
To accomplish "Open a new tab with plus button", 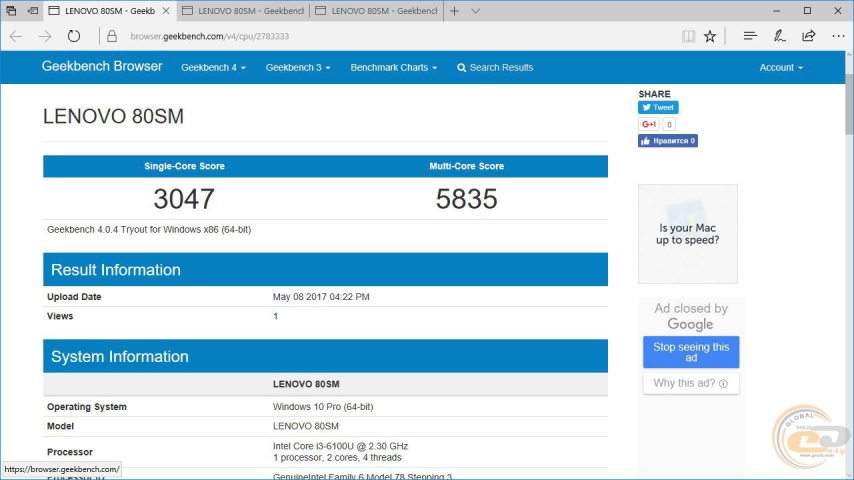I will (x=454, y=11).
